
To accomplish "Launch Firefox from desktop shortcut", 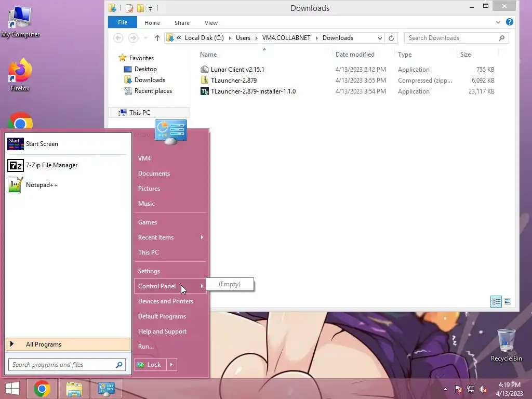I will pyautogui.click(x=20, y=75).
